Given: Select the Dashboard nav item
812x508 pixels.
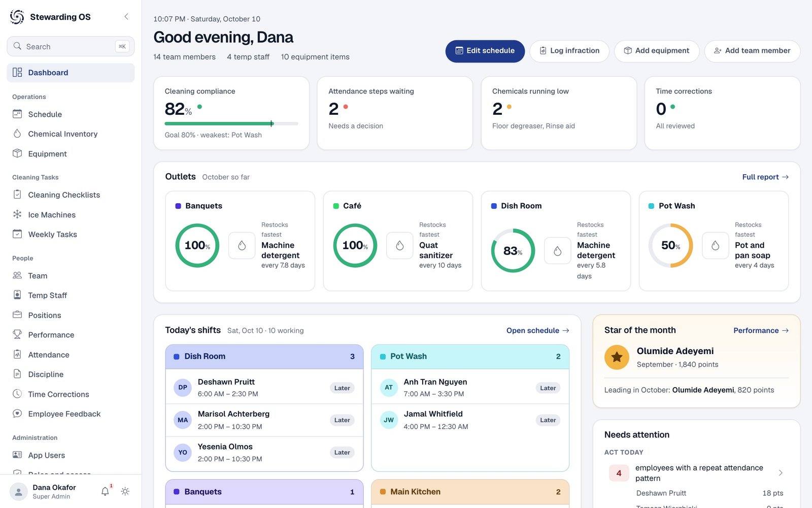Looking at the screenshot, I should pos(71,73).
